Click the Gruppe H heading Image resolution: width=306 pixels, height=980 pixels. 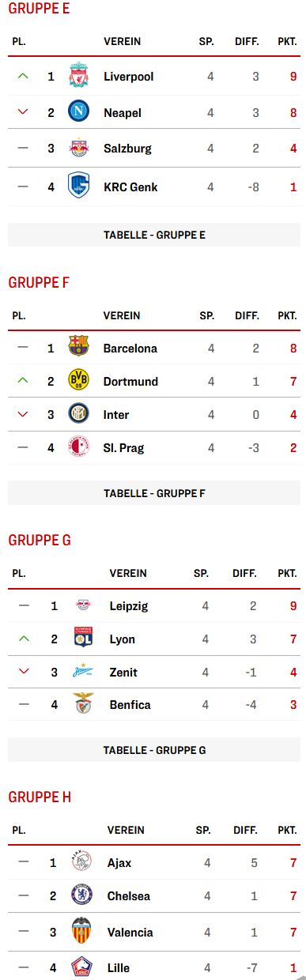(x=40, y=797)
